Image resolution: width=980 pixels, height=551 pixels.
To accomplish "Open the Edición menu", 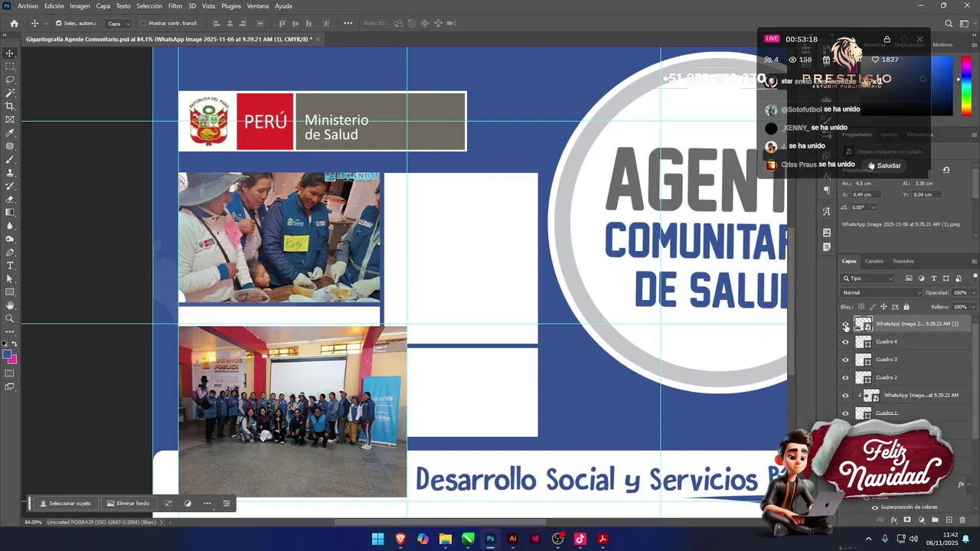I will point(54,6).
